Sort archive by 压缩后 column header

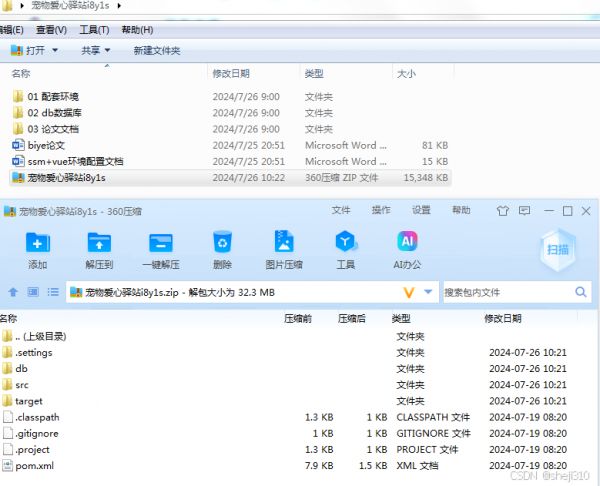pos(351,318)
